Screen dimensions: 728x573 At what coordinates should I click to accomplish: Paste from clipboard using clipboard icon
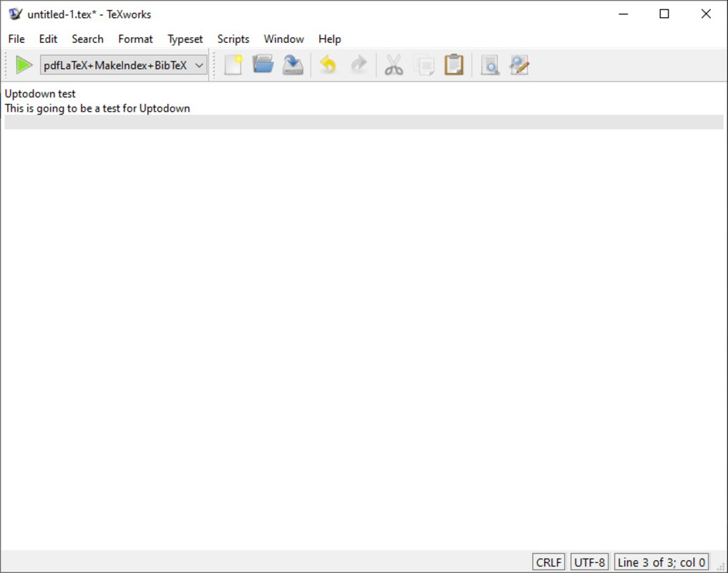coord(454,65)
